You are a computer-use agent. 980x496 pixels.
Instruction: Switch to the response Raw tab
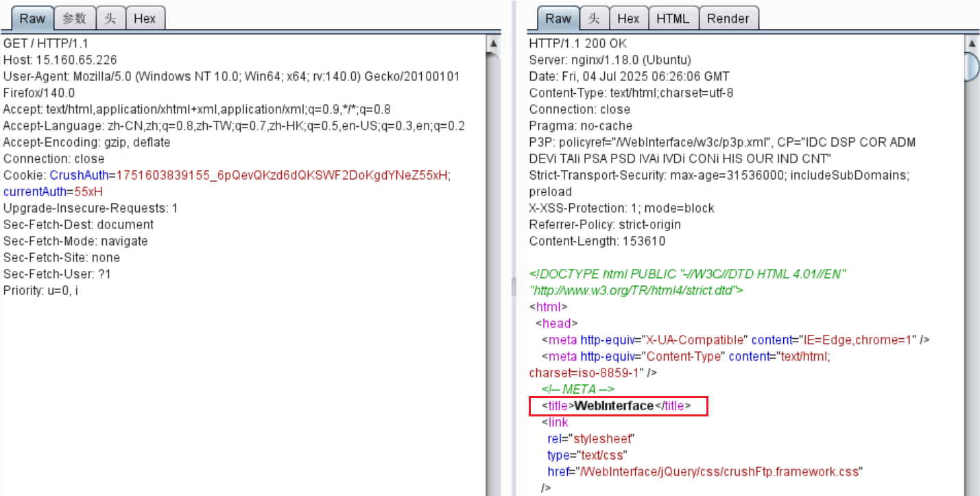click(558, 19)
